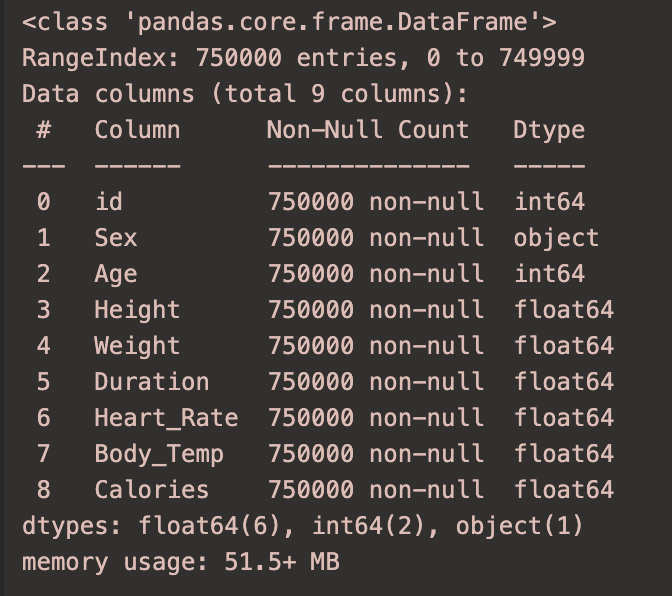Click the 'object' dtype of Sex row
The image size is (672, 596).
click(x=556, y=238)
